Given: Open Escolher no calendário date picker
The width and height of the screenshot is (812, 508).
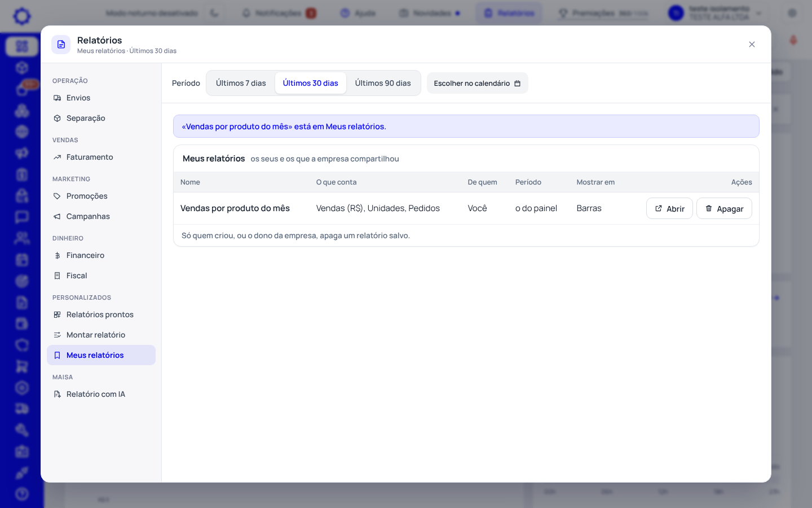Looking at the screenshot, I should tap(477, 83).
